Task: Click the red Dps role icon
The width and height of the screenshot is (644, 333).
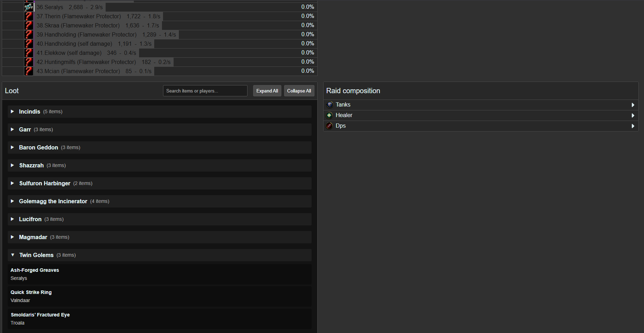Action: [x=330, y=126]
